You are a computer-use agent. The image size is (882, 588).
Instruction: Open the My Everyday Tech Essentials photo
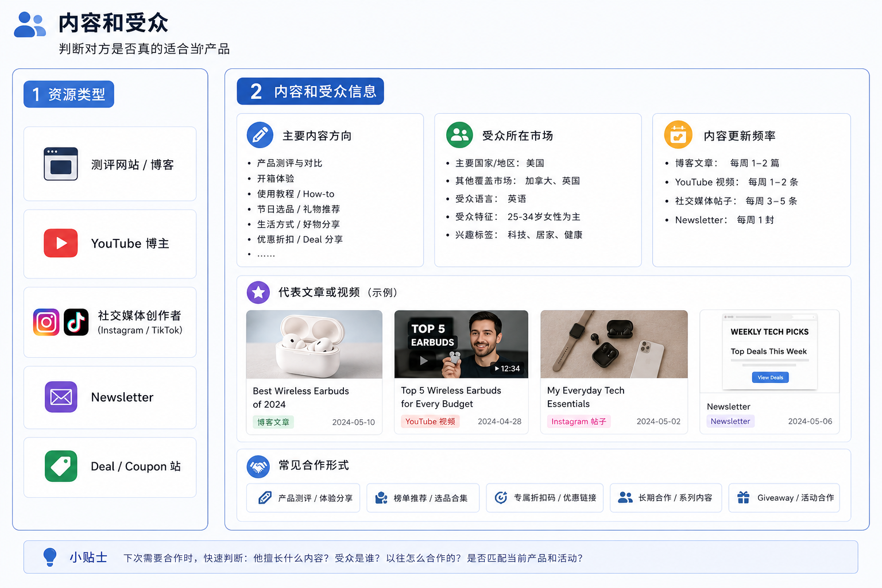(614, 344)
